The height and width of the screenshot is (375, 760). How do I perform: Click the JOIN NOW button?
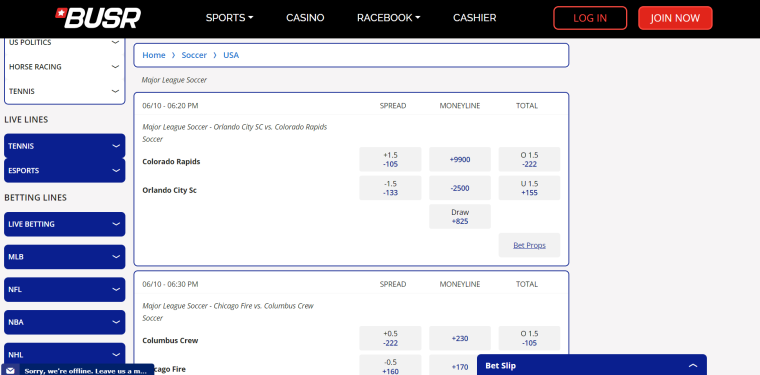675,18
